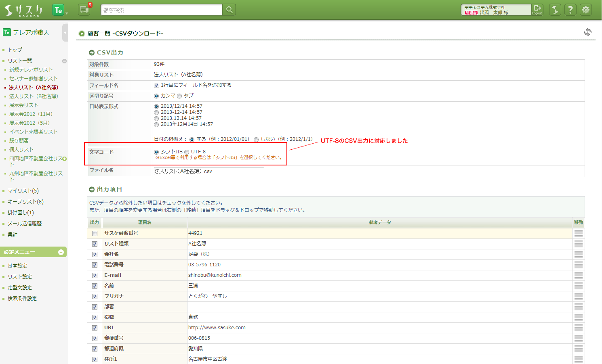Collapse the left sidebar panel arrow
The height and width of the screenshot is (364, 602).
point(65,33)
